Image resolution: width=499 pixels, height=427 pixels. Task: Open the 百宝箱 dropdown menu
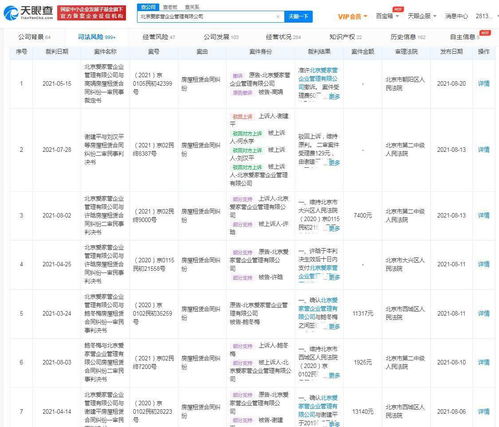click(x=387, y=16)
